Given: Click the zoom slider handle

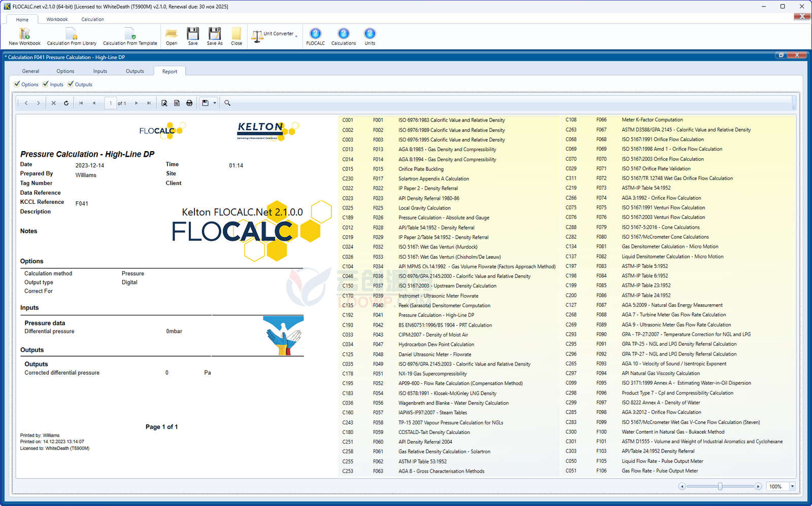Looking at the screenshot, I should 720,486.
